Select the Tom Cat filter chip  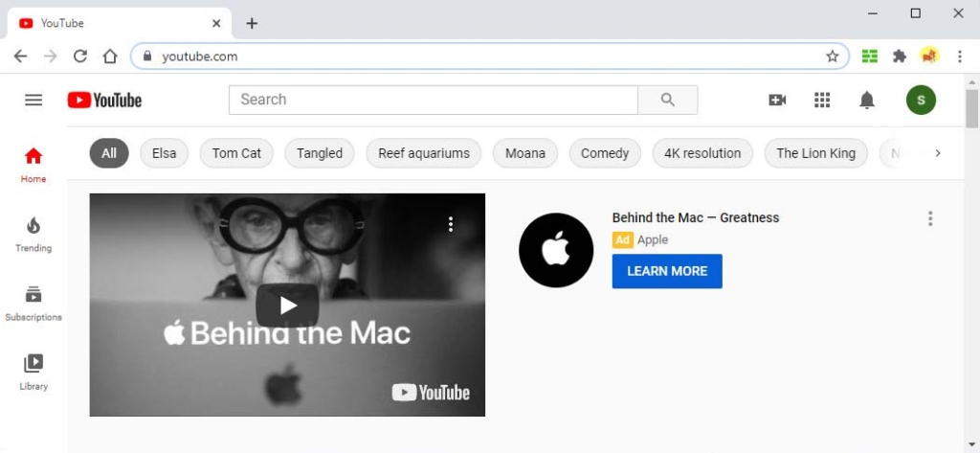[236, 153]
